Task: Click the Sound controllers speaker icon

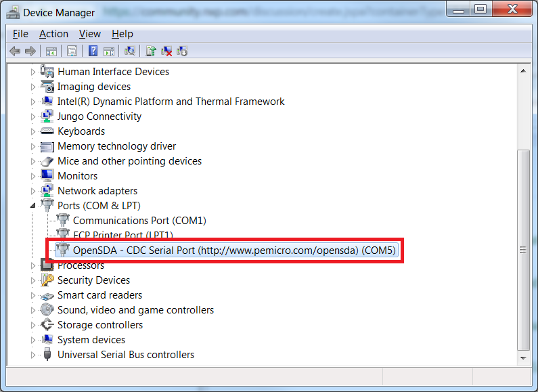Action: point(47,309)
